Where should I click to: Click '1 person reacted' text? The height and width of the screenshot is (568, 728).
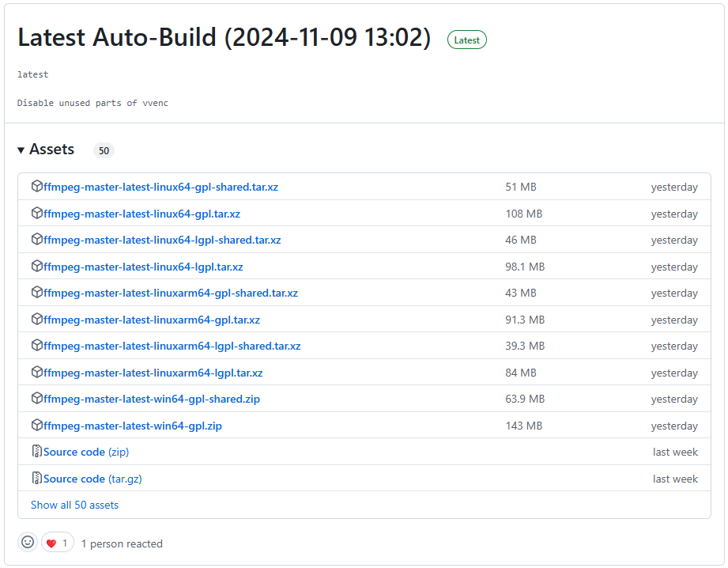(x=122, y=543)
